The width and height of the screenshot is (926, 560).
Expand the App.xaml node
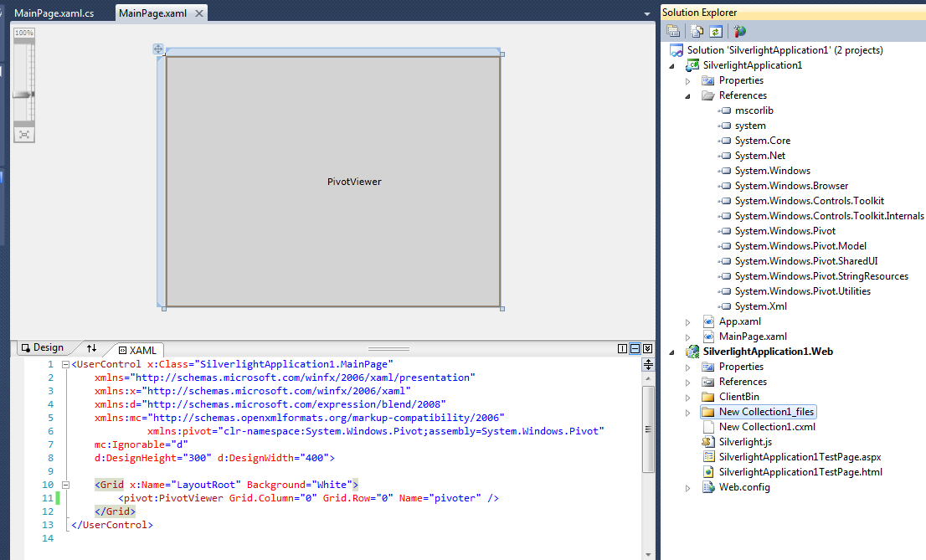pyautogui.click(x=687, y=321)
